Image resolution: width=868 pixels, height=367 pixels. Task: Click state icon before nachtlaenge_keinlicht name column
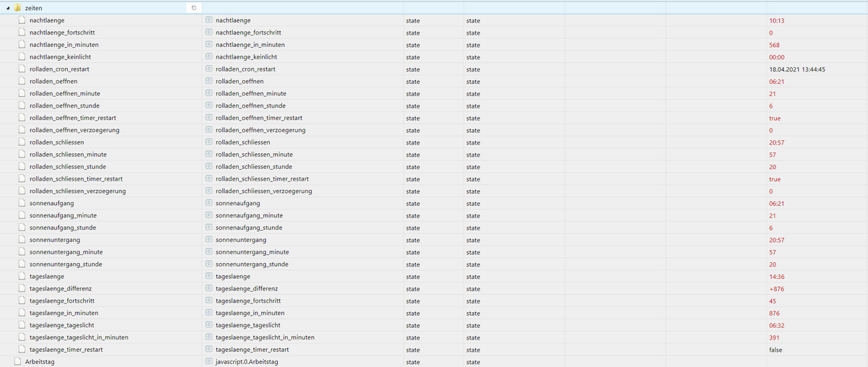(209, 56)
